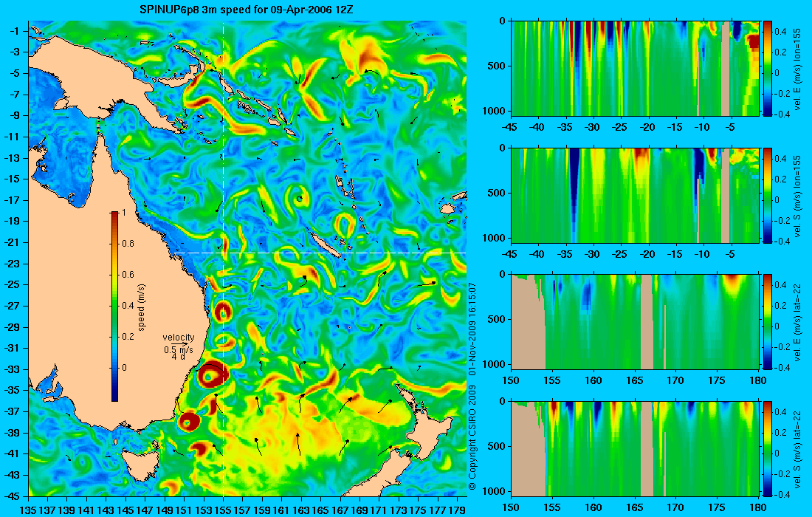Screen dimensions: 812x517
Task: Click the plot title "SPINUP6p8 3m speed for 09-Apr-2006 12Z"
Action: (x=247, y=10)
